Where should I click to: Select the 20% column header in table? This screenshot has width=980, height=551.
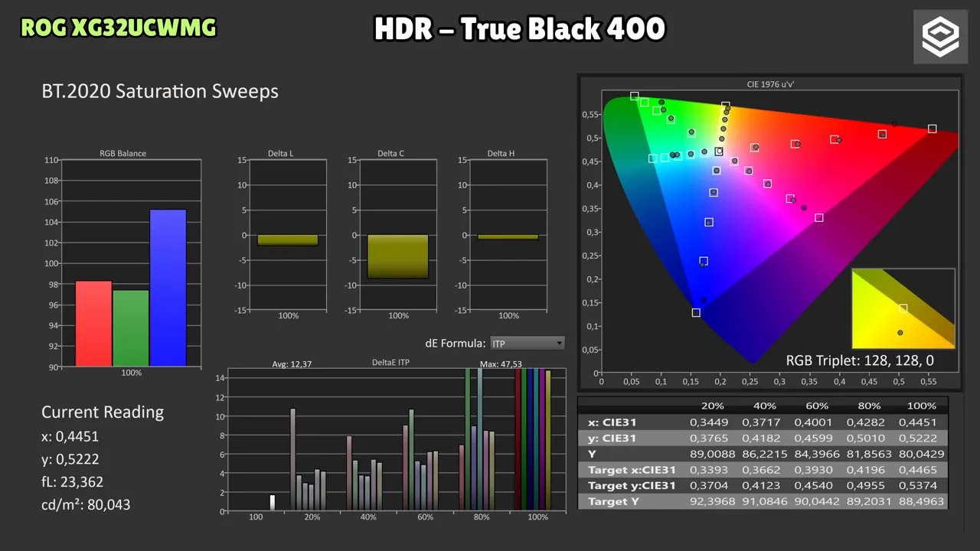(x=711, y=406)
